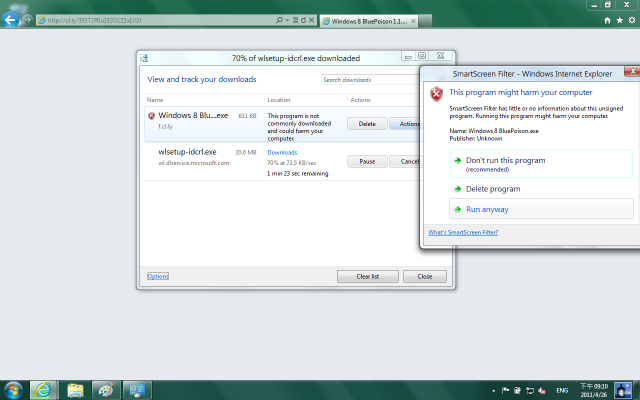Close the View Downloads window
The width and height of the screenshot is (640, 400).
pos(424,276)
